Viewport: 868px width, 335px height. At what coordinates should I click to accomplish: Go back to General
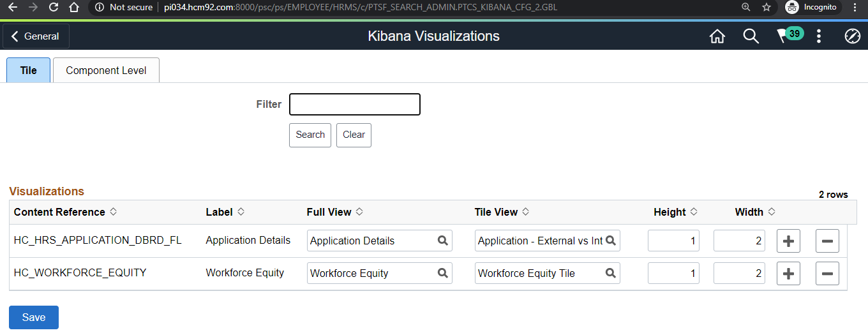36,36
